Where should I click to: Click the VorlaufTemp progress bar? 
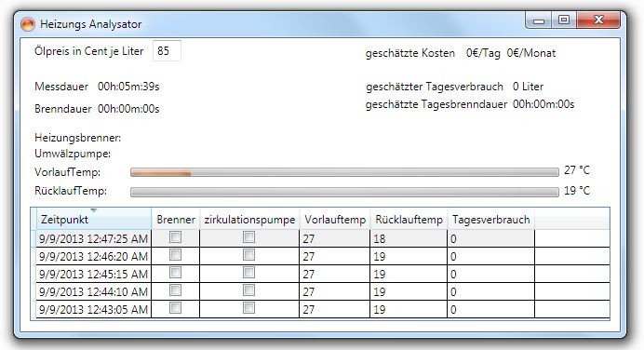[x=344, y=171]
